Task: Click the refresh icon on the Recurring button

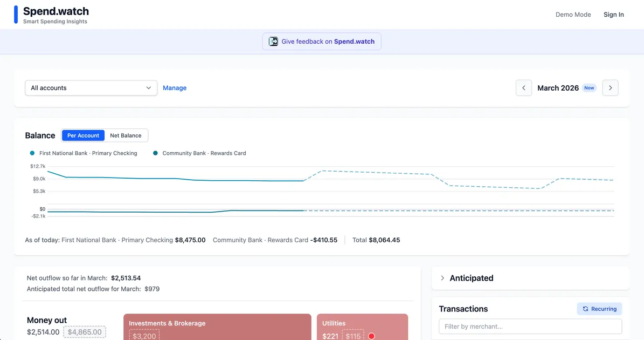Action: [585, 309]
